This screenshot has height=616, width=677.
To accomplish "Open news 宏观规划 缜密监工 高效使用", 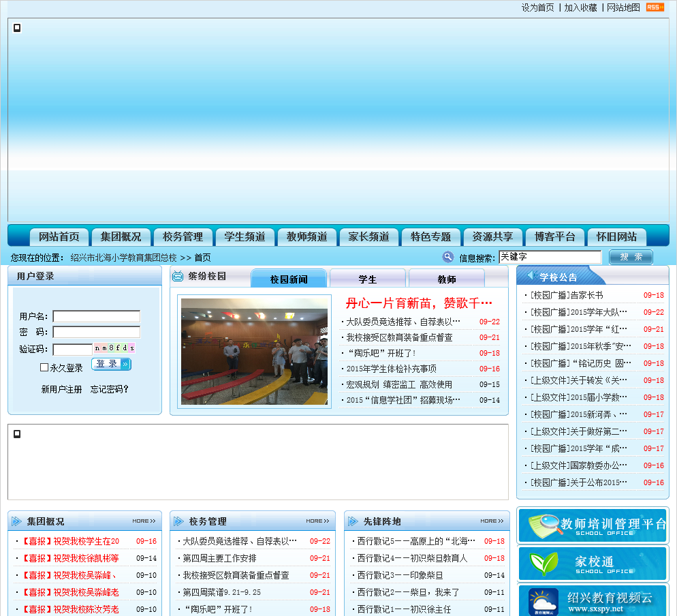I will (399, 384).
